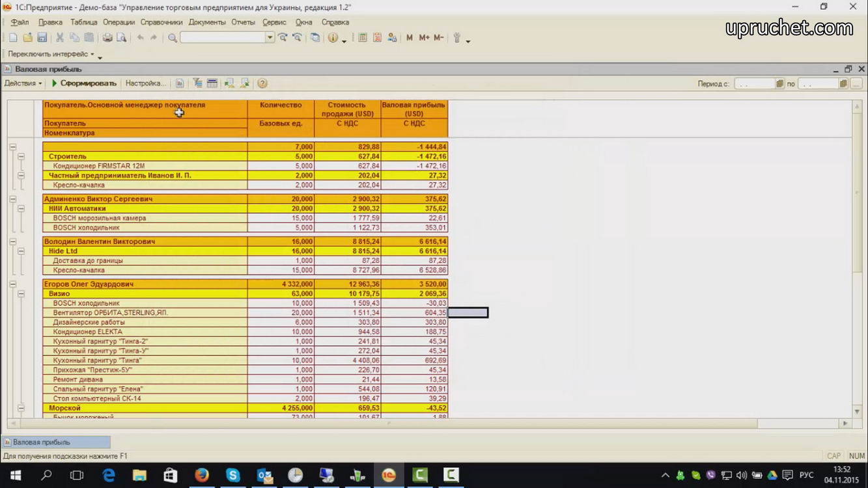Open Firefox from the taskbar
This screenshot has width=868, height=488.
(202, 476)
